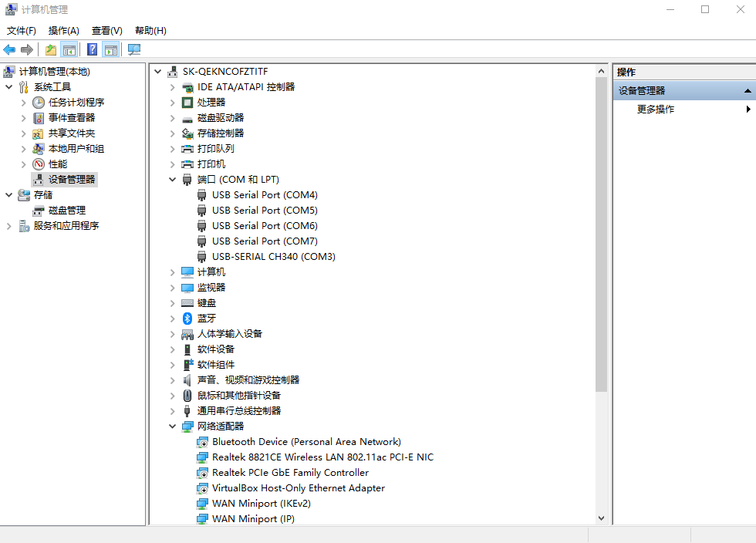Click the 任务计划程序 clock icon

39,103
